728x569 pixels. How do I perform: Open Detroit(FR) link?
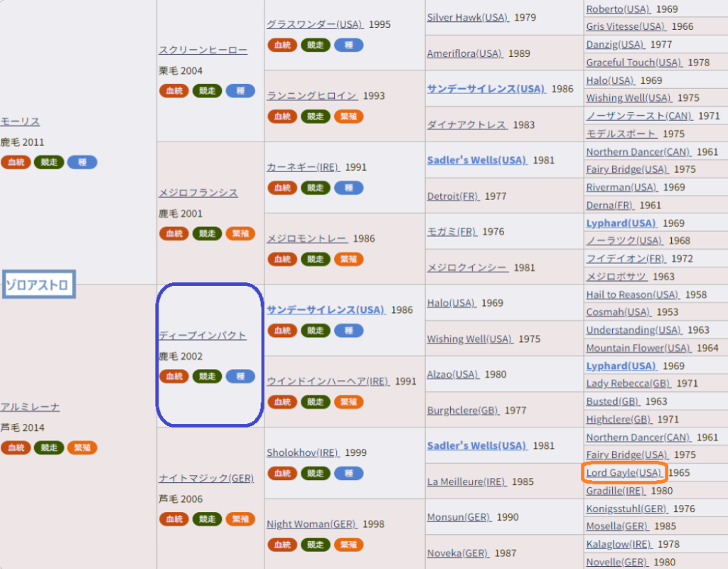453,196
